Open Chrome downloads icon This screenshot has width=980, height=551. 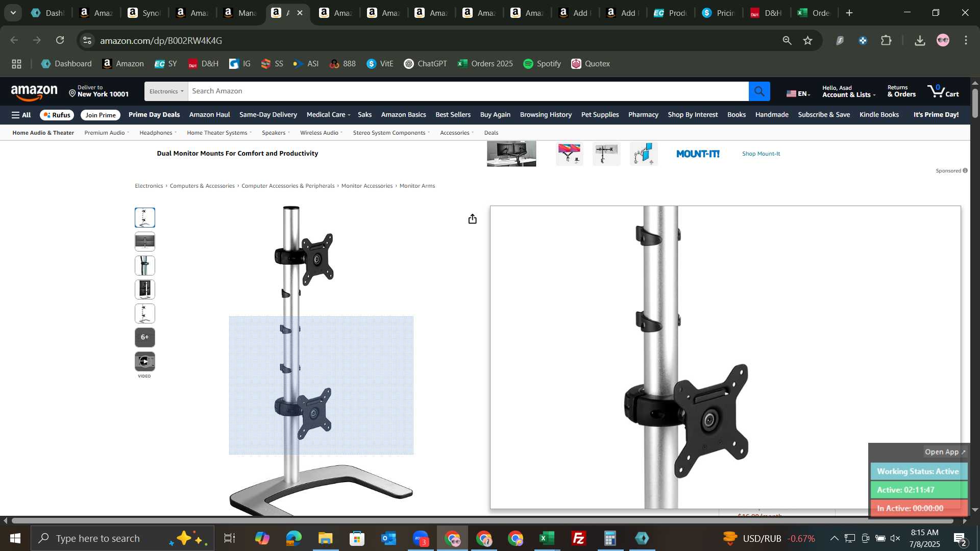[x=920, y=40]
